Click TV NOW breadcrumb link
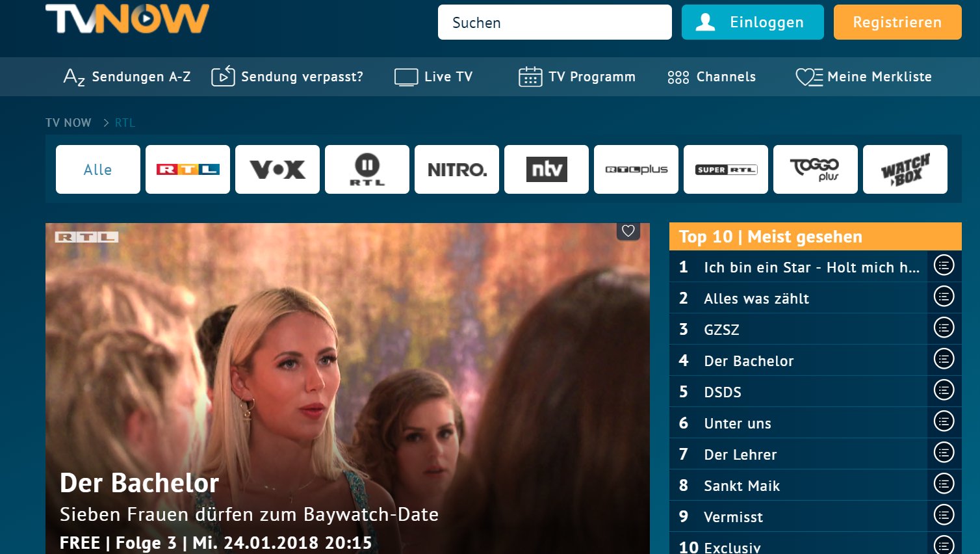 tap(68, 123)
